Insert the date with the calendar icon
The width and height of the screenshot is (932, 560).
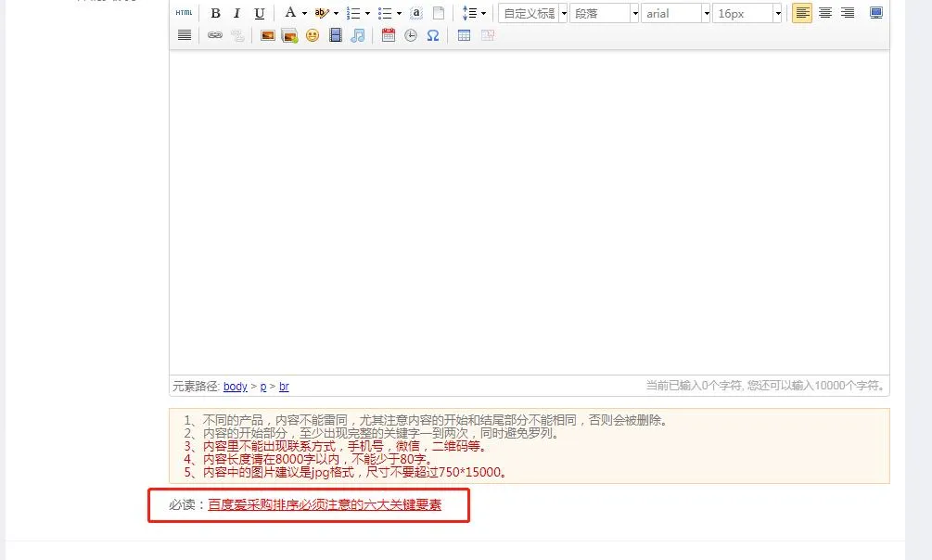(389, 35)
